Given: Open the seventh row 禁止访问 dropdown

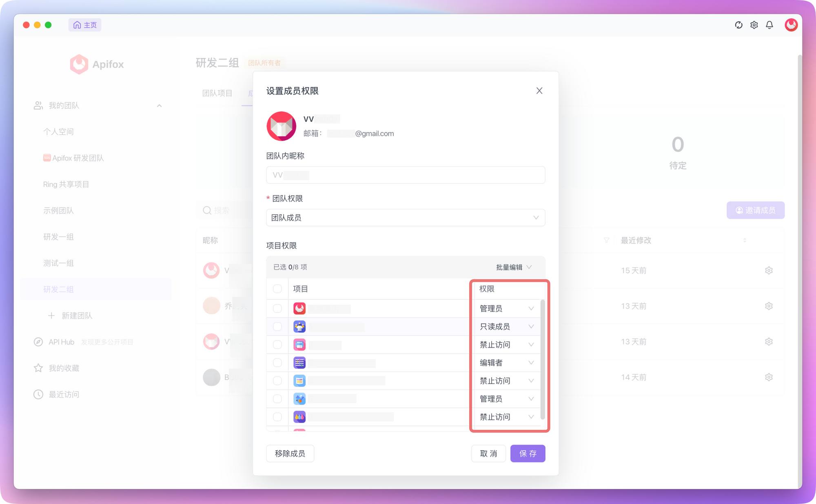Looking at the screenshot, I should pyautogui.click(x=506, y=417).
